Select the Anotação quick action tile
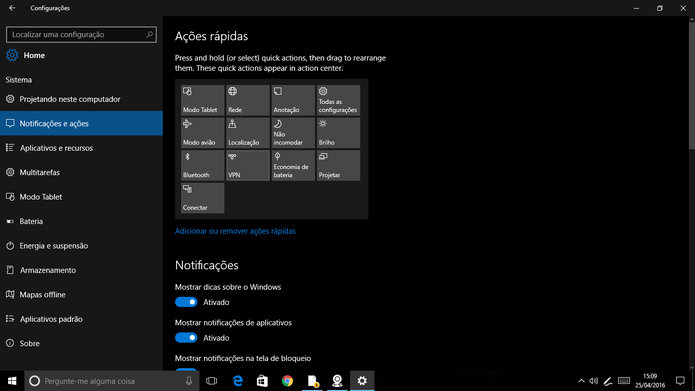The height and width of the screenshot is (391, 695). (x=293, y=100)
